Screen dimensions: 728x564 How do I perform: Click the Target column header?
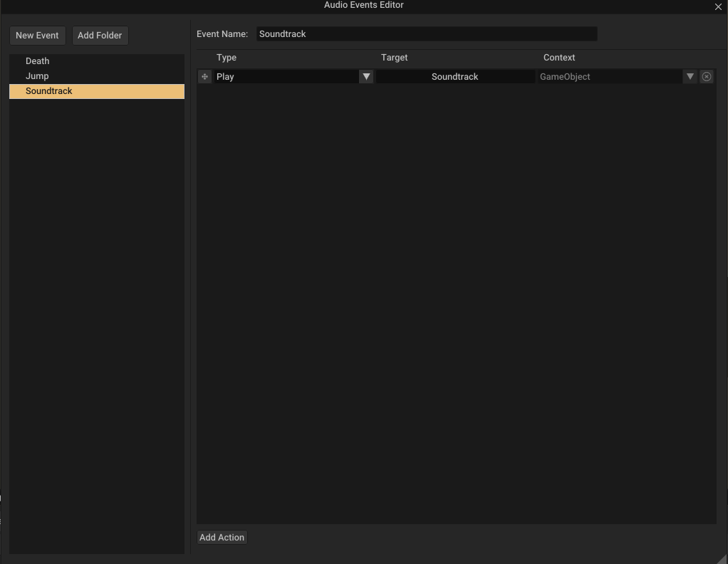394,58
